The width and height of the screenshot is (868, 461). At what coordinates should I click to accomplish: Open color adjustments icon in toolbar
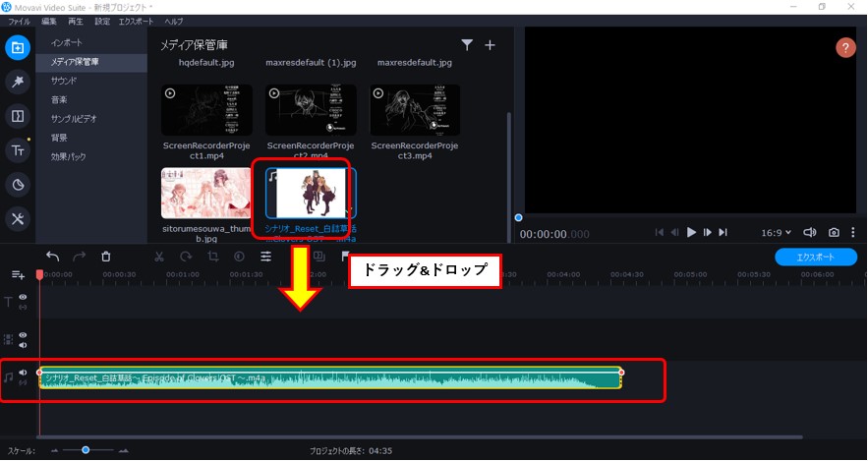[239, 257]
